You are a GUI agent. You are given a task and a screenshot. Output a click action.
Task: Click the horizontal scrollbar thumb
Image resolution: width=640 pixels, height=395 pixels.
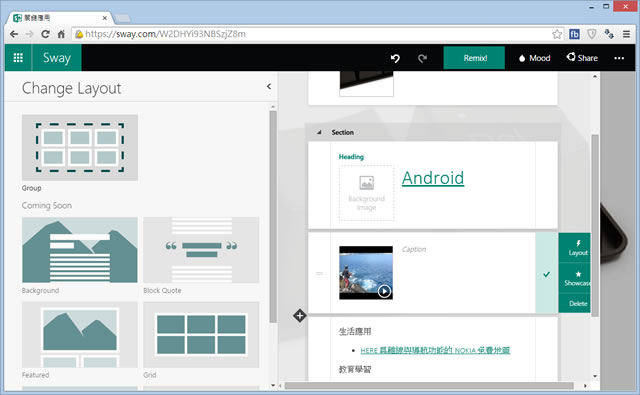(429, 386)
